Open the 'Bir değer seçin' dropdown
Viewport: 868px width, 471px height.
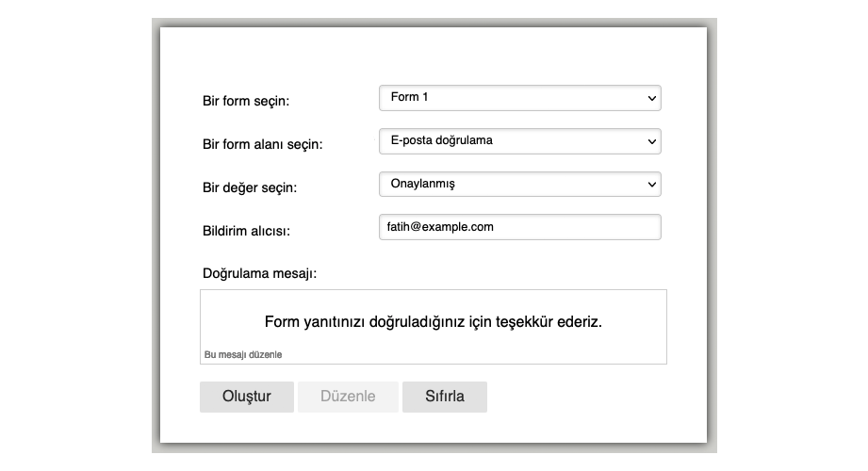(x=518, y=185)
